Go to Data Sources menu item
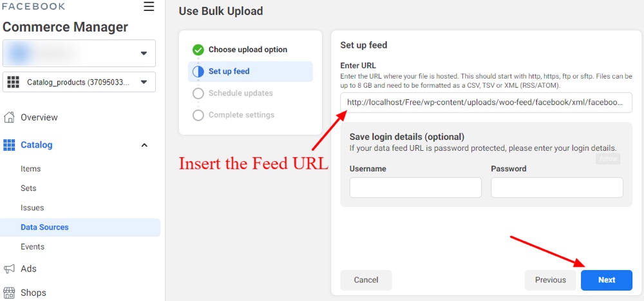Image resolution: width=644 pixels, height=301 pixels. pyautogui.click(x=44, y=228)
